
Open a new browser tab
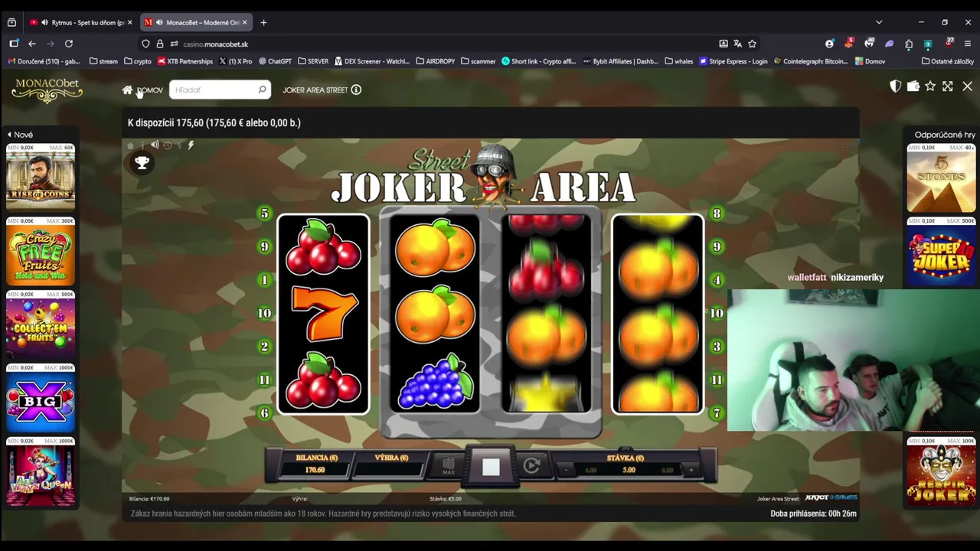[263, 22]
